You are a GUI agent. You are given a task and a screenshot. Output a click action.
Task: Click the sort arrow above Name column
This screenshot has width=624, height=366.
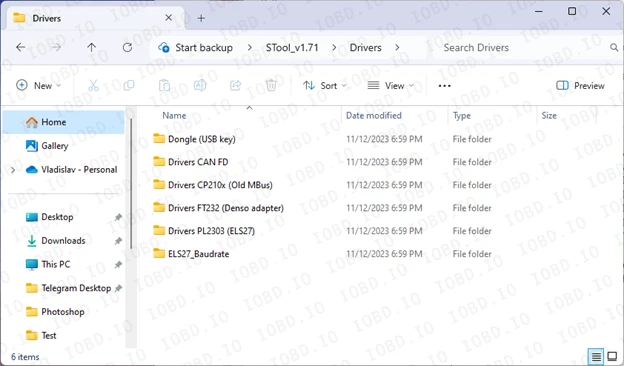click(x=250, y=107)
